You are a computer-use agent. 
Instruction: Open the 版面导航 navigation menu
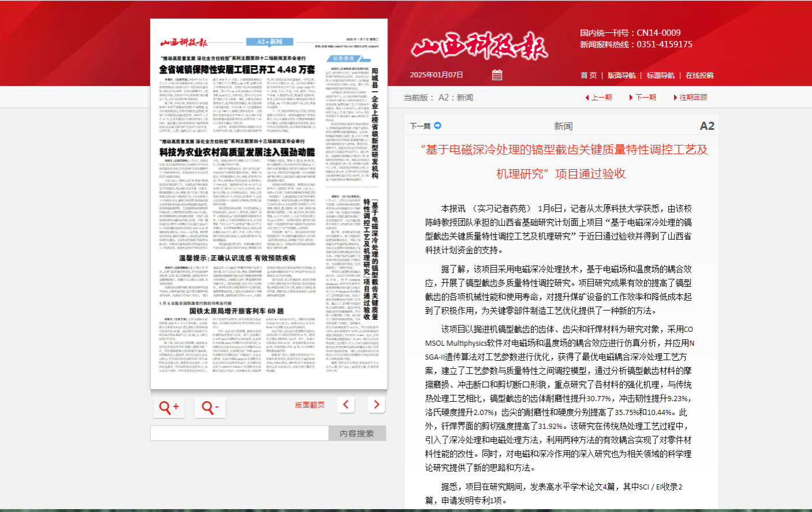coord(621,76)
